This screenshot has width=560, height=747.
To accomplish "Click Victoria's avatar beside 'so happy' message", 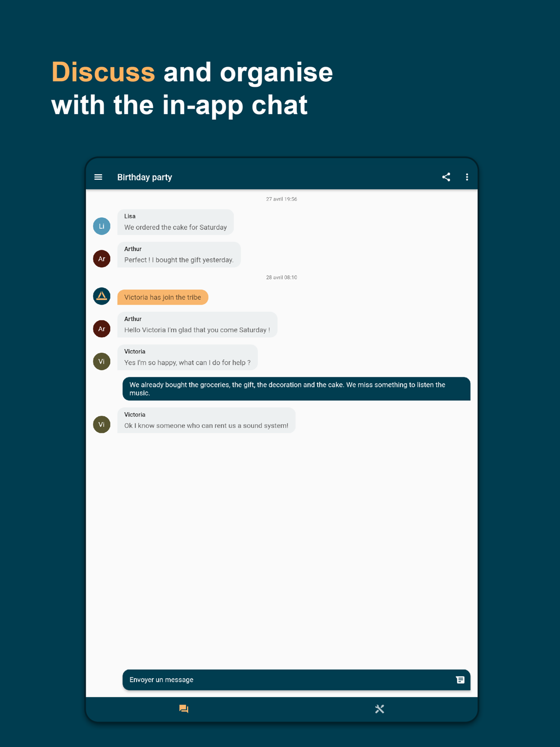I will click(x=101, y=361).
